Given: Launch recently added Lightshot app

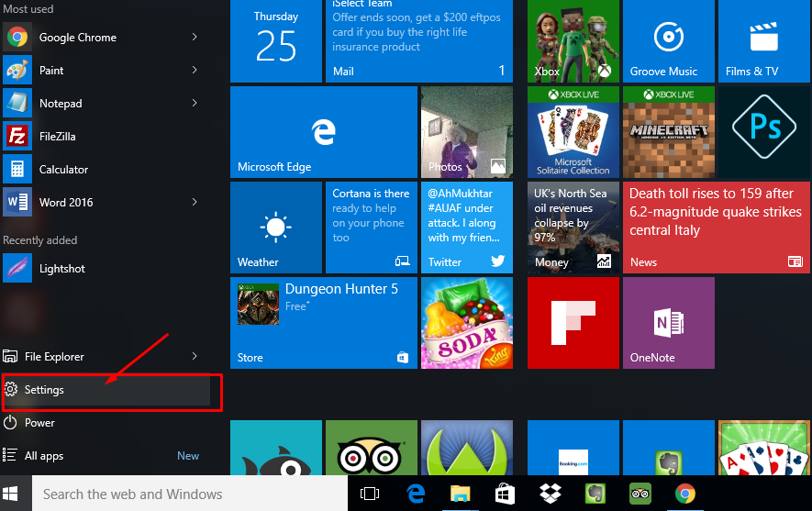Looking at the screenshot, I should click(106, 268).
